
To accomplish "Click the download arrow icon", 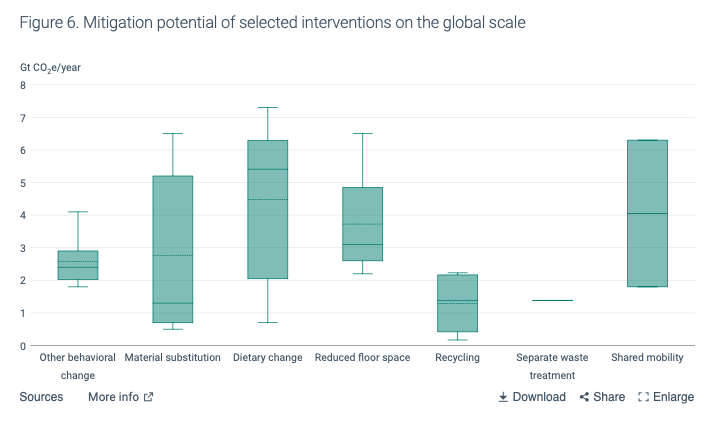I will (503, 397).
